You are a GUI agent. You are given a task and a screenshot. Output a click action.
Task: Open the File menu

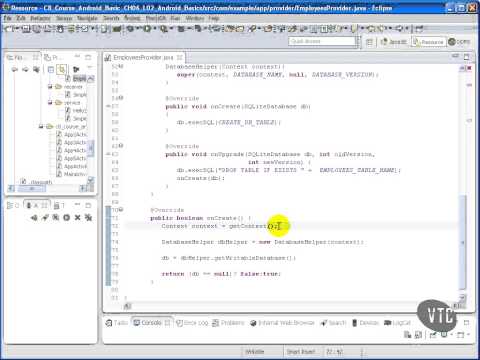click(x=7, y=18)
